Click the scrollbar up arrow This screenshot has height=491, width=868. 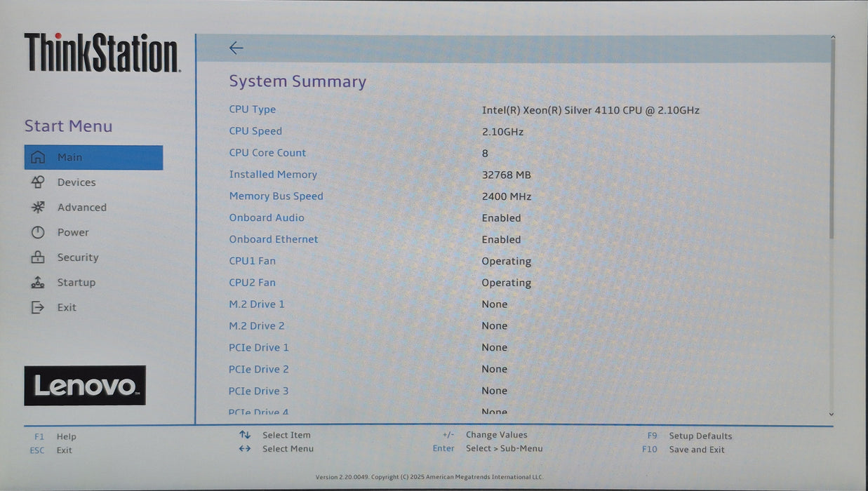pos(833,36)
